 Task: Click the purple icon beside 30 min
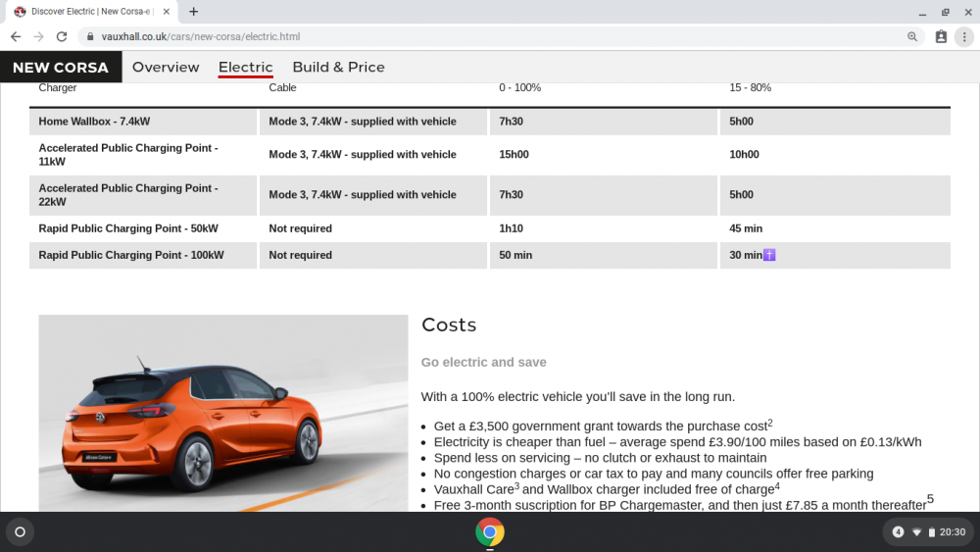coord(769,255)
